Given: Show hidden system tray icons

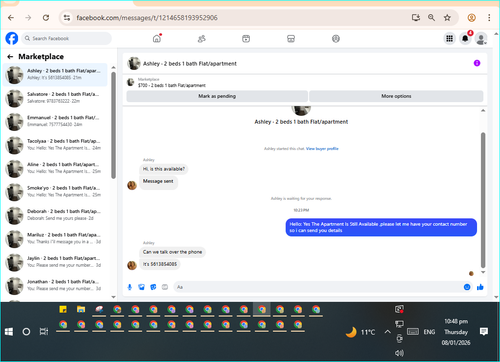Looking at the screenshot, I should 387,332.
